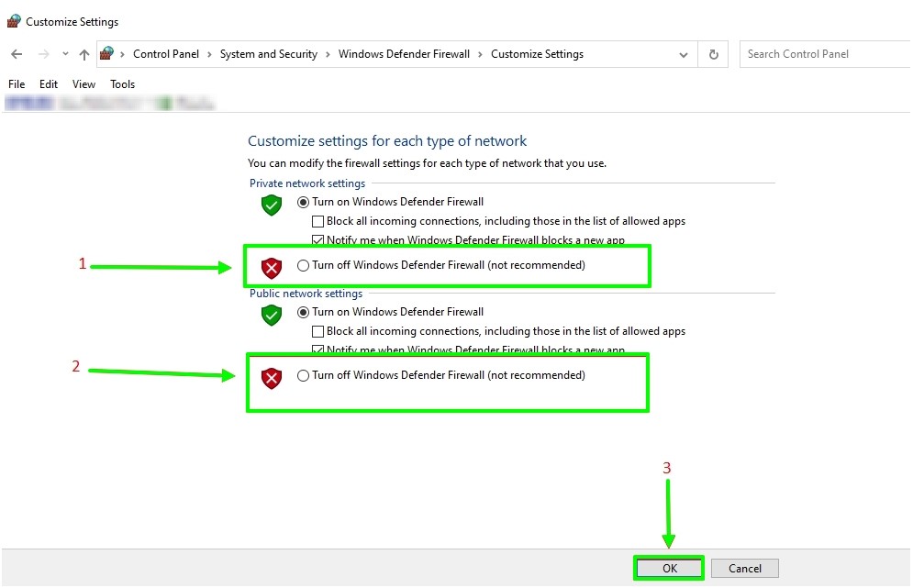This screenshot has height=588, width=913.
Task: Click the Customize Settings title bar icon
Action: coord(14,21)
